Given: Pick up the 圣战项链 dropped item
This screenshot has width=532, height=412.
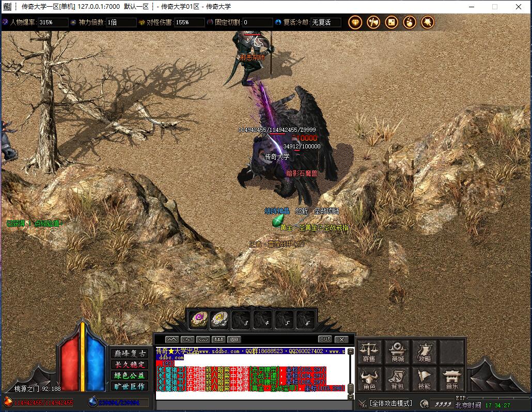Looking at the screenshot, I should (x=326, y=211).
